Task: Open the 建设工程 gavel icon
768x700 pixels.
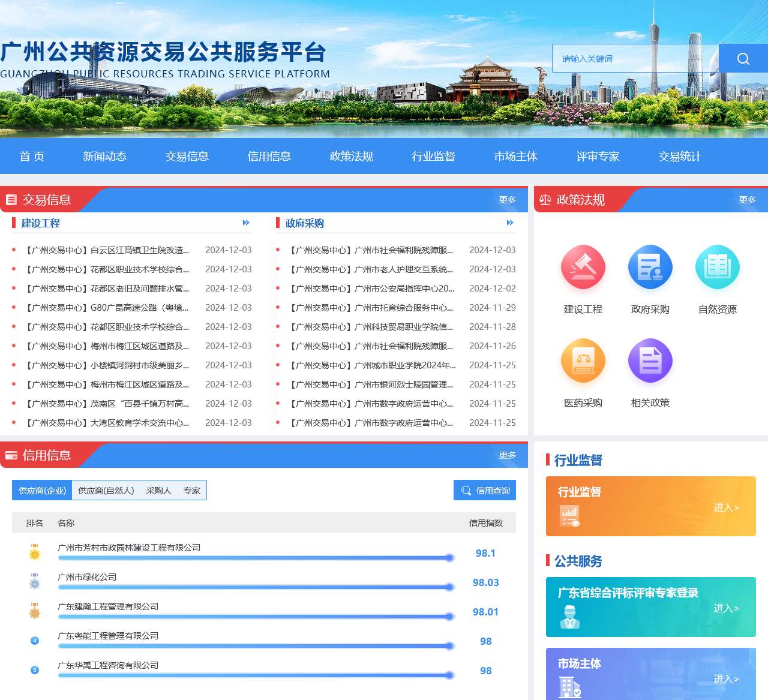Action: pos(583,268)
